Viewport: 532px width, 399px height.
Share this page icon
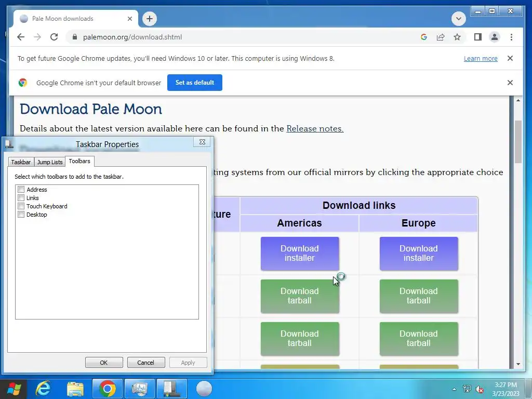[441, 37]
